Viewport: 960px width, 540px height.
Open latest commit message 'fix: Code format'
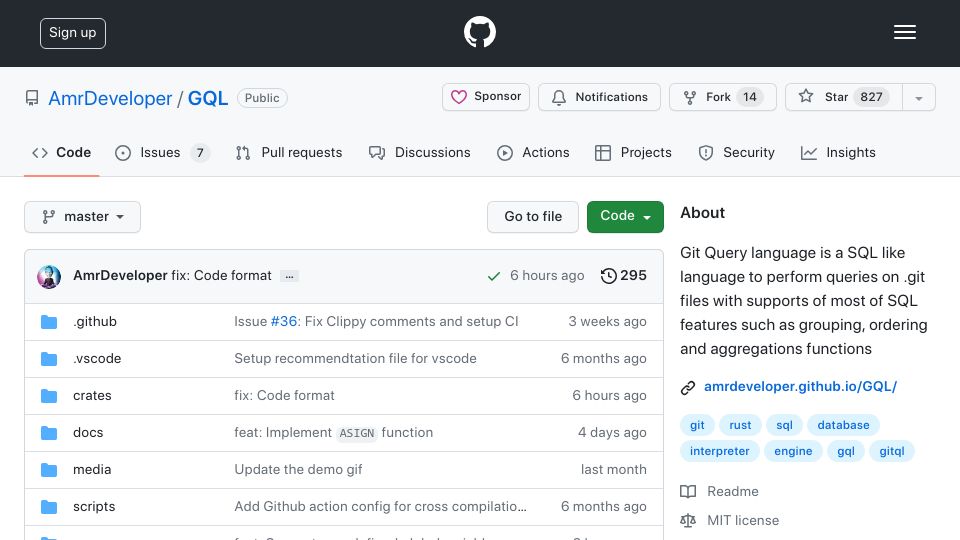221,276
